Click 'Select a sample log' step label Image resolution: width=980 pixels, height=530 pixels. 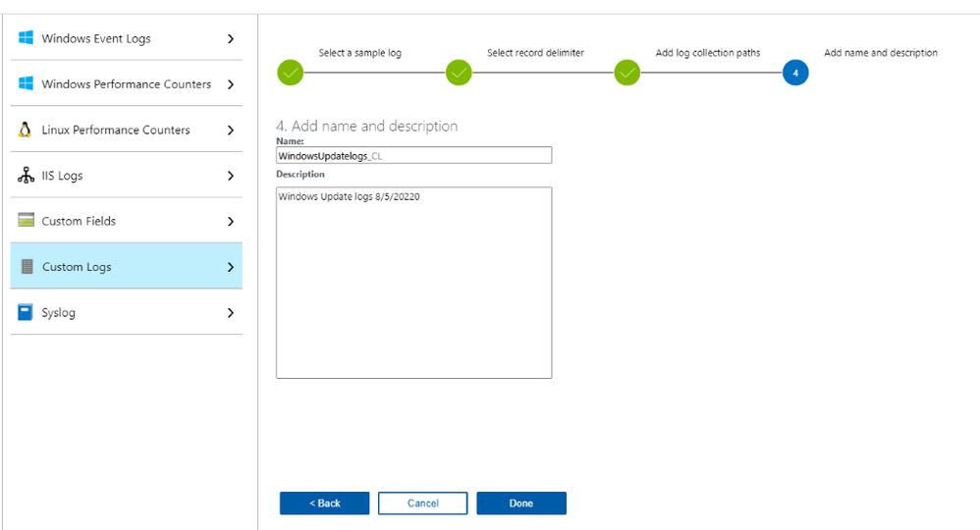click(x=360, y=53)
